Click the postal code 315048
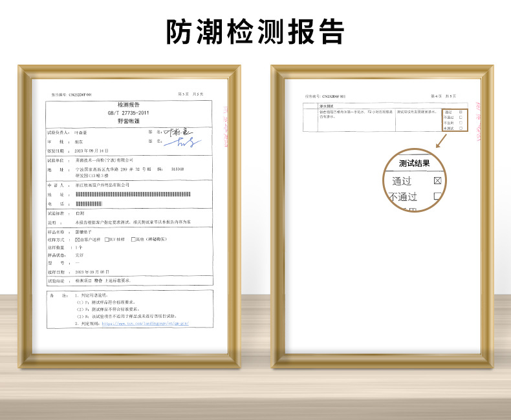The width and height of the screenshot is (511, 420). [177, 169]
